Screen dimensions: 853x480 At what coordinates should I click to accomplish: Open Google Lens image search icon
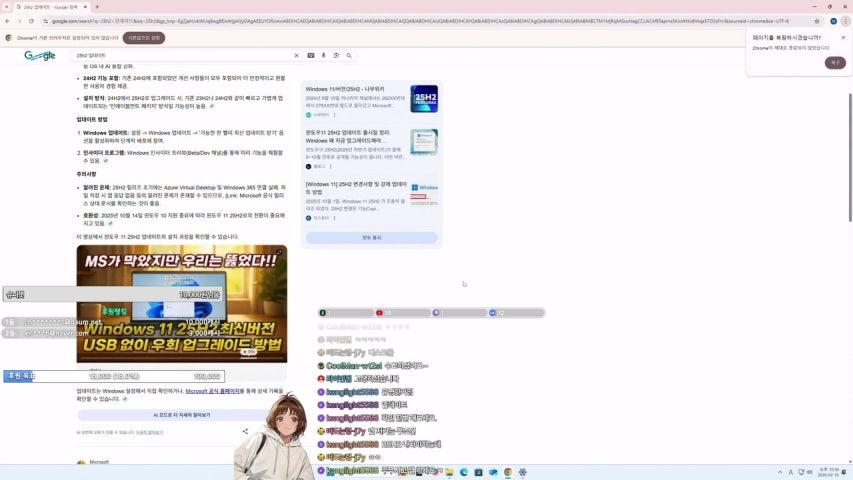click(335, 56)
